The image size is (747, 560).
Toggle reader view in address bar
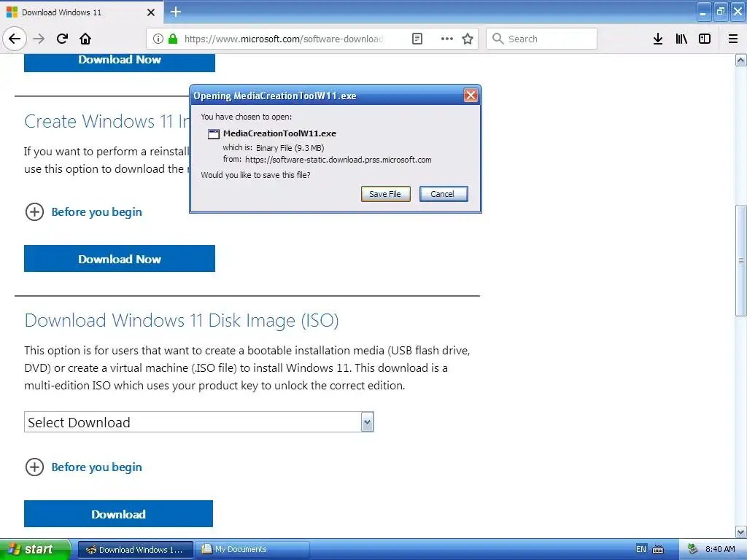[x=417, y=39]
